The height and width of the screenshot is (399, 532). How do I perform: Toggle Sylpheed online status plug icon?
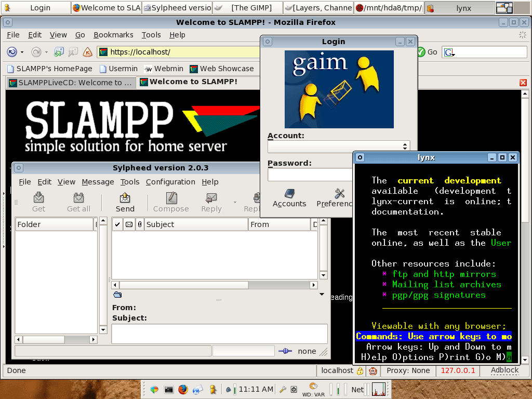pos(285,351)
